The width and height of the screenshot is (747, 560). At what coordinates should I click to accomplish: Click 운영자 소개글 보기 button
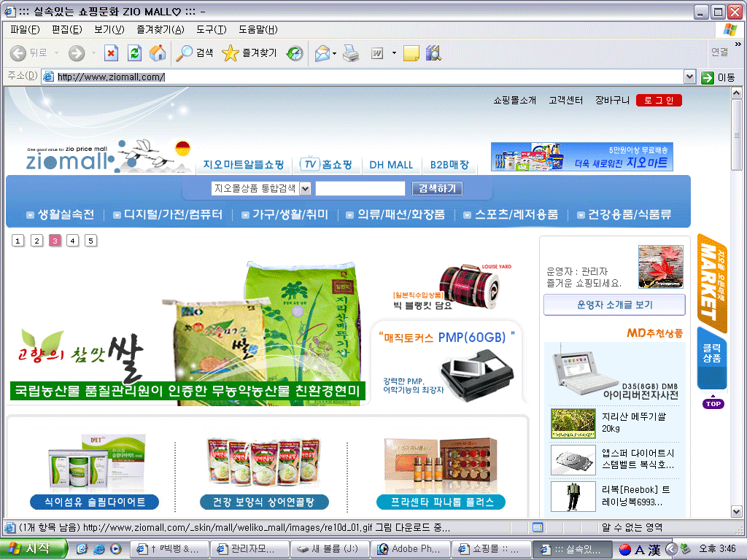[x=614, y=305]
